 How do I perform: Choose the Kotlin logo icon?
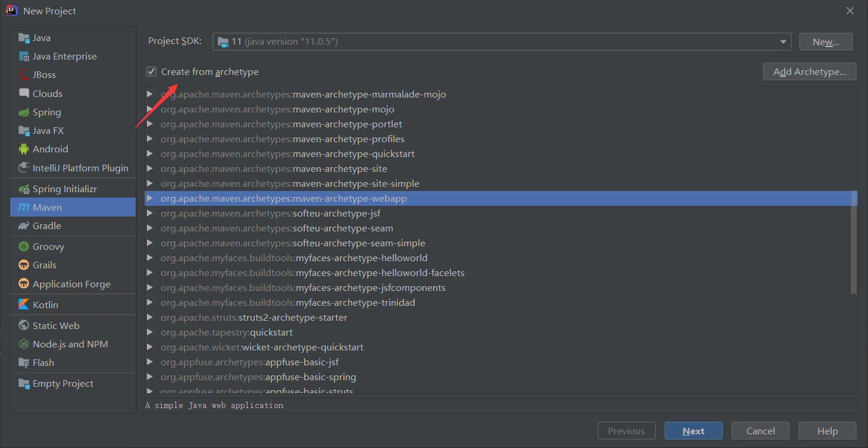point(24,305)
